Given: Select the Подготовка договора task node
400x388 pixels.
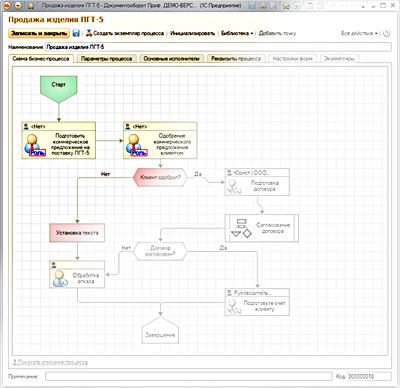Looking at the screenshot, I should pyautogui.click(x=257, y=182).
